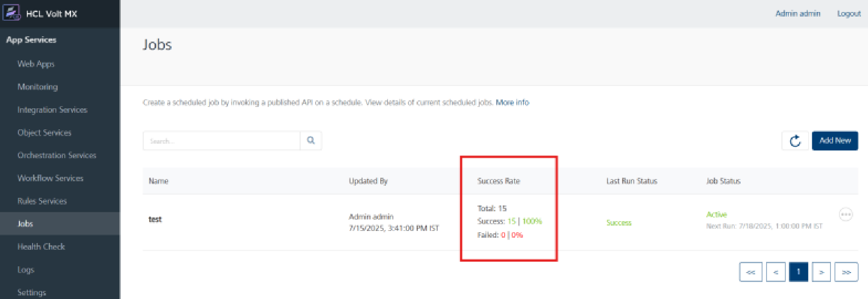Refresh the jobs list

(x=795, y=141)
